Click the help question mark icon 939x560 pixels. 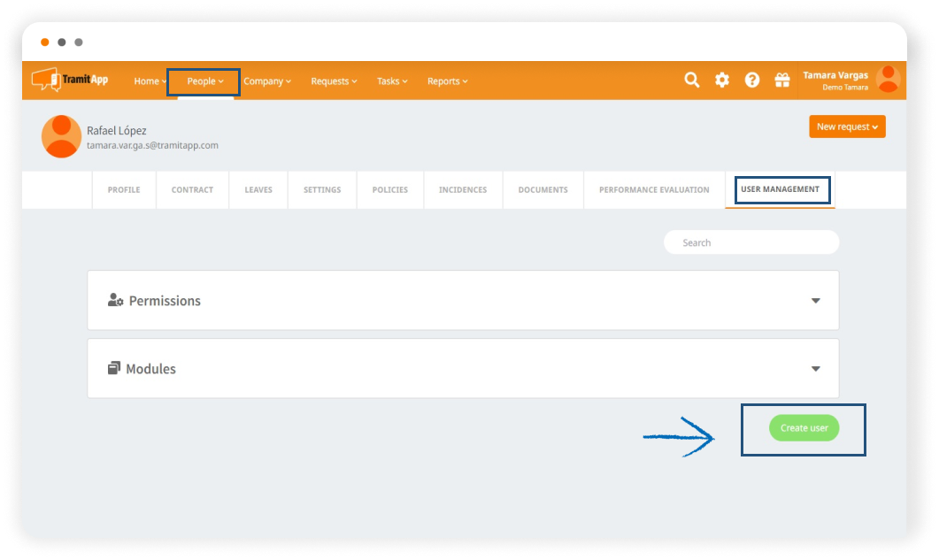tap(752, 81)
